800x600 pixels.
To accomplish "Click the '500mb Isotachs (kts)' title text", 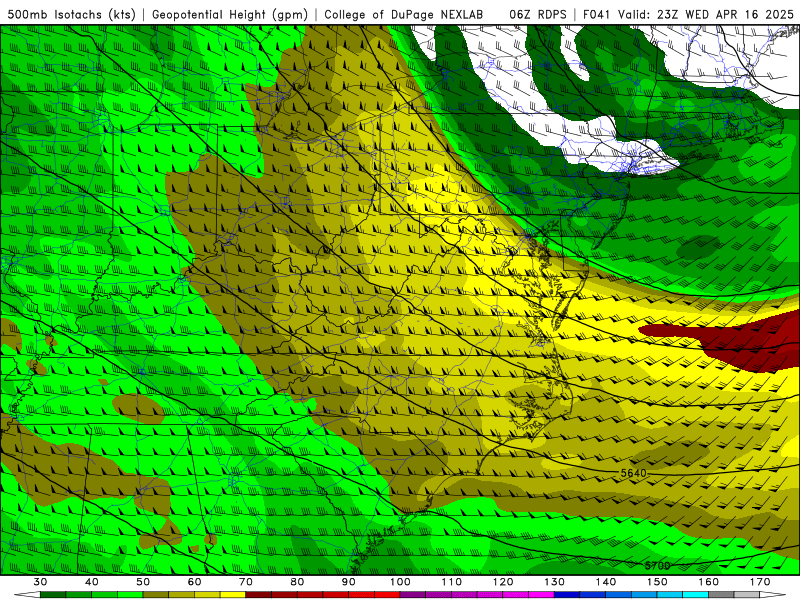I will pos(72,15).
